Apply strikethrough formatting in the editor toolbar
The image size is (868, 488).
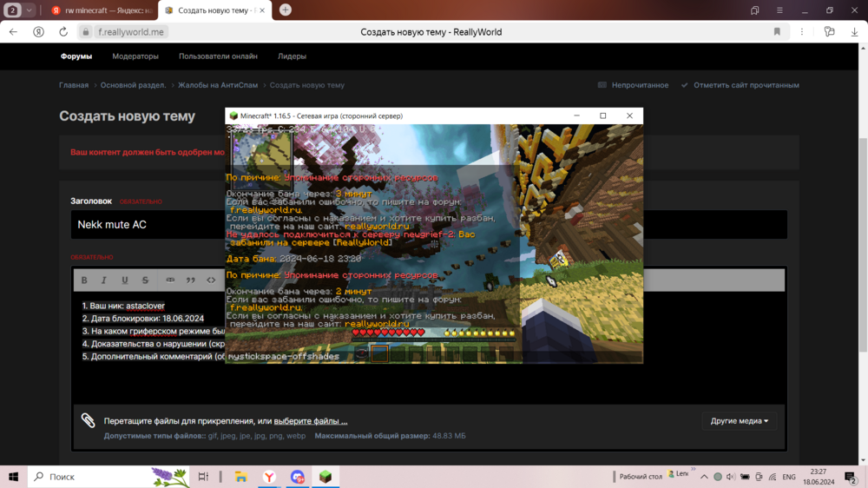point(145,280)
